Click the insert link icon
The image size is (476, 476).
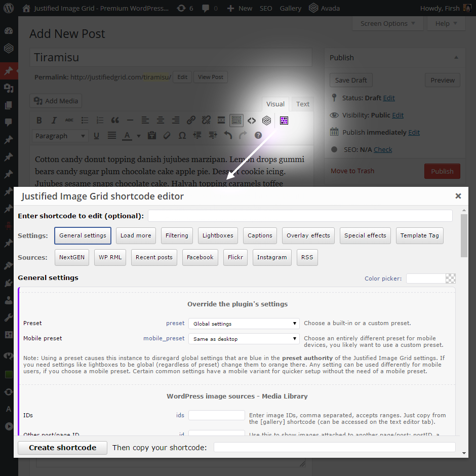click(x=191, y=121)
